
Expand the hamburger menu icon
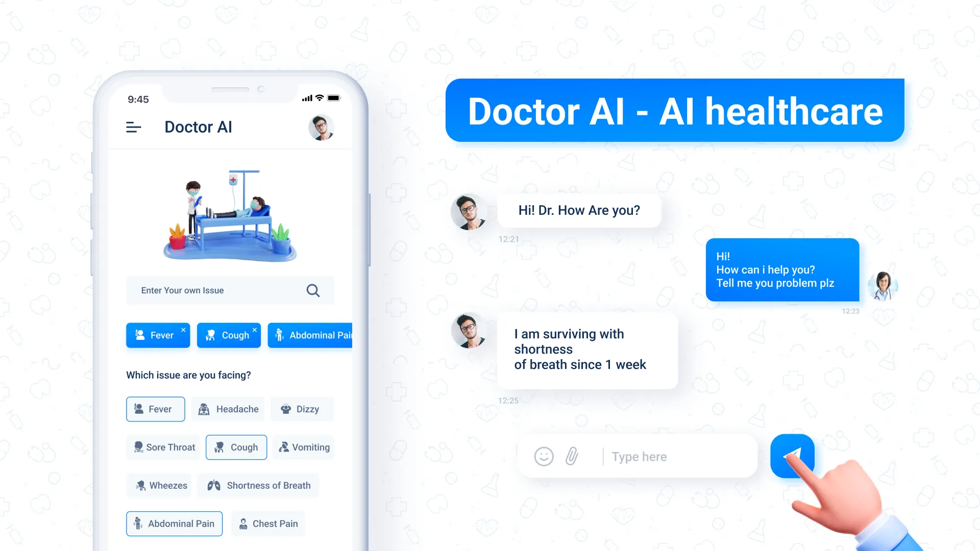coord(134,127)
